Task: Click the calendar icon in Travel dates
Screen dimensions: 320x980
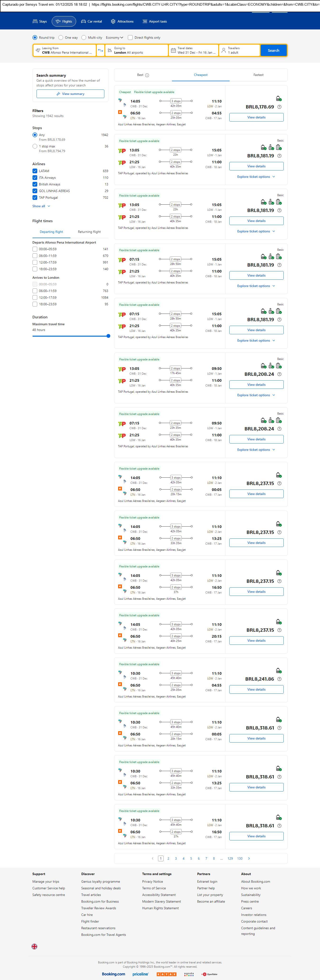Action: pyautogui.click(x=173, y=51)
